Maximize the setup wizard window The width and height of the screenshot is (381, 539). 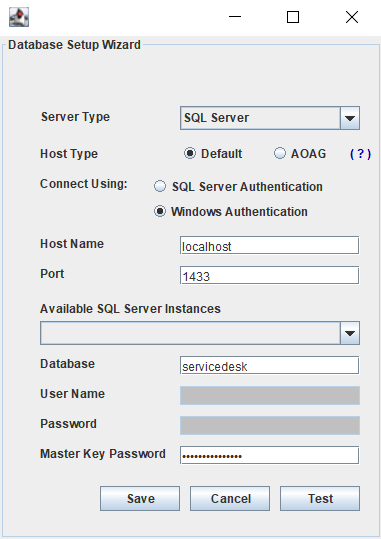coord(293,17)
